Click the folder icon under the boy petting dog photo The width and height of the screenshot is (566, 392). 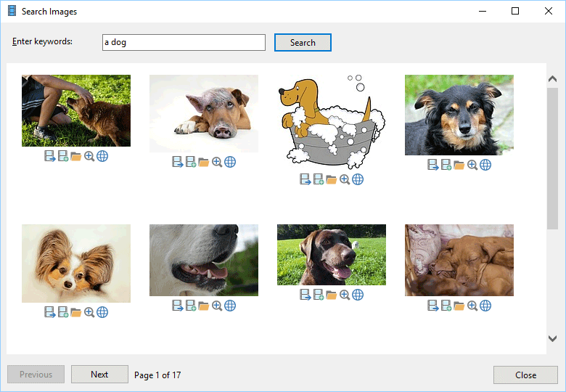75,156
